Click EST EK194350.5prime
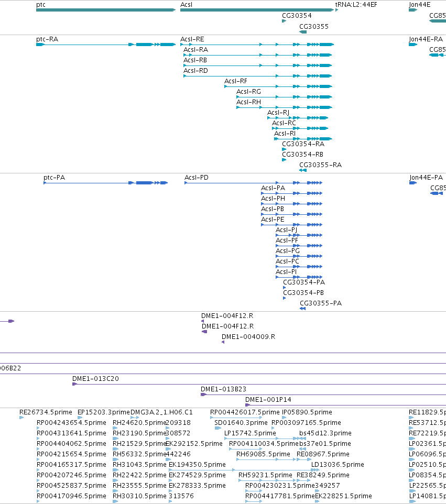This screenshot has width=446, height=504. click(x=244, y=470)
